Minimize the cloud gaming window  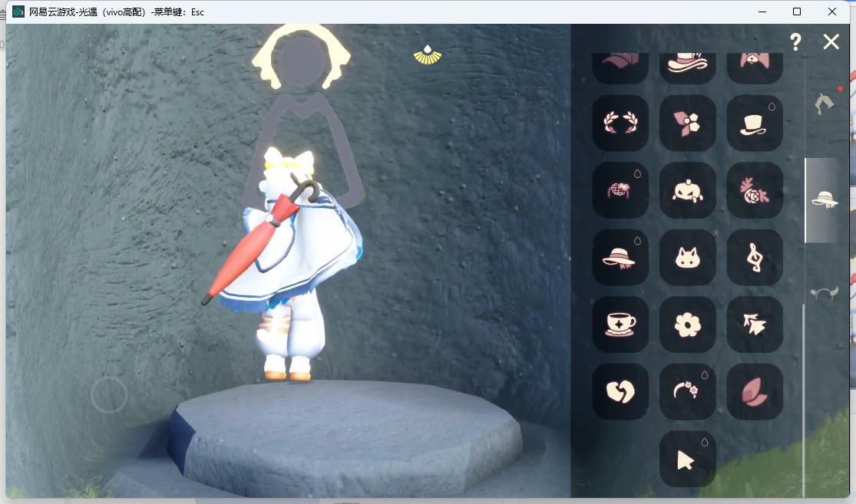click(x=762, y=12)
